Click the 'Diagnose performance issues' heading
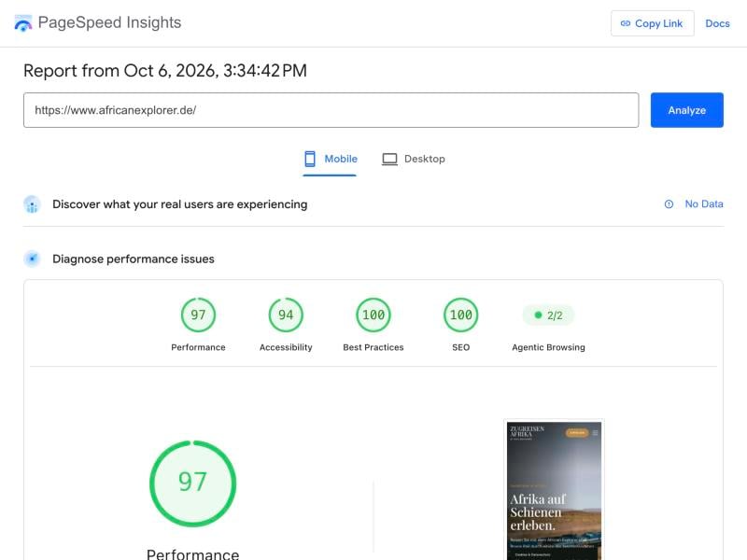Viewport: 747px width, 560px height. pos(134,259)
